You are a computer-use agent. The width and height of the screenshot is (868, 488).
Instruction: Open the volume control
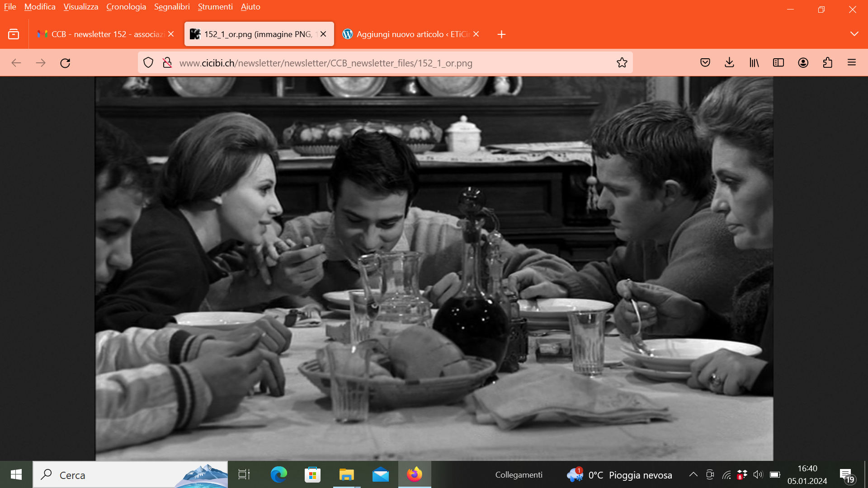[x=758, y=474]
